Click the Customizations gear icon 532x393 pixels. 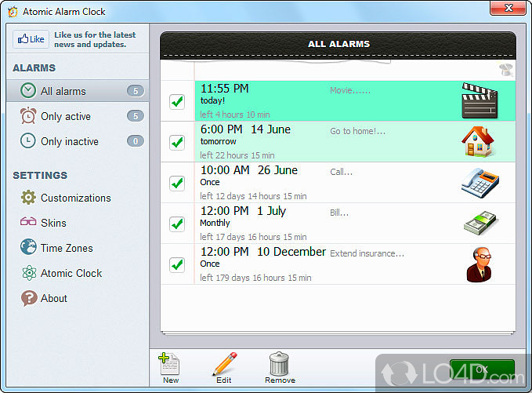coord(28,198)
